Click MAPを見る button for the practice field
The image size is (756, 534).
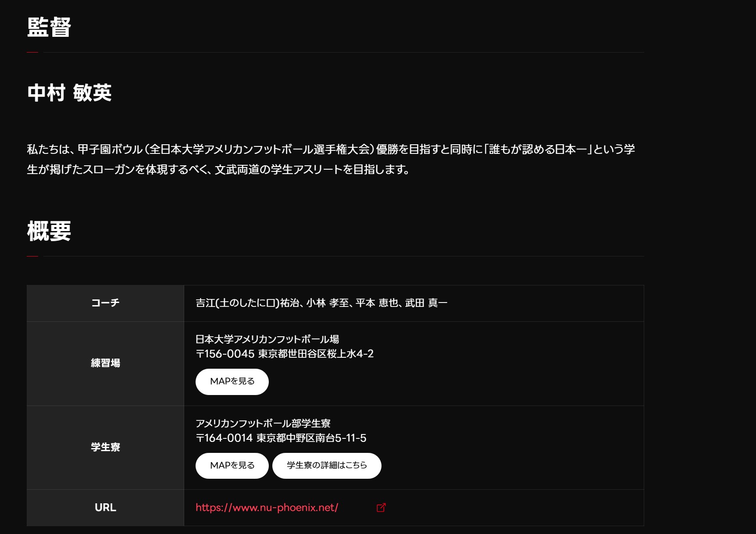point(232,381)
